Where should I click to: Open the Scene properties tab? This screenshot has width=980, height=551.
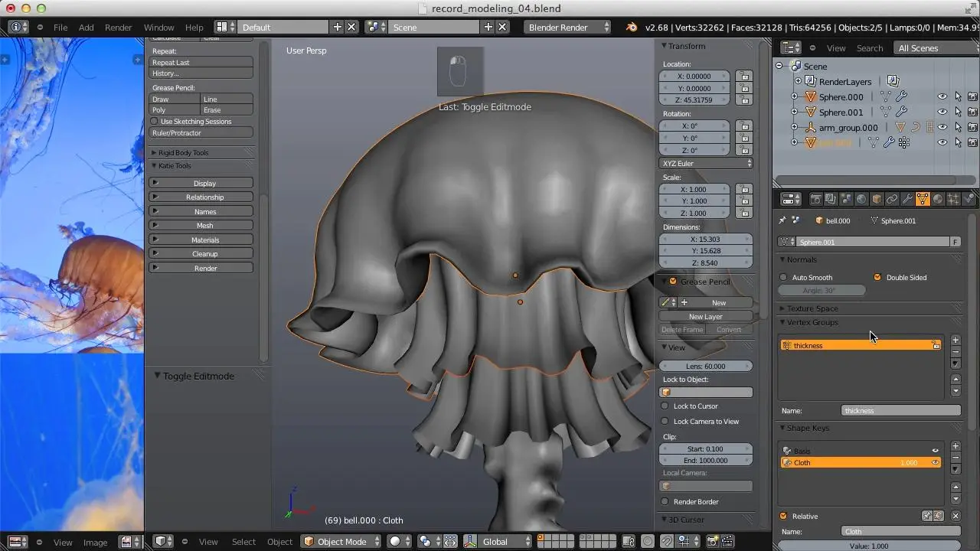pos(846,199)
